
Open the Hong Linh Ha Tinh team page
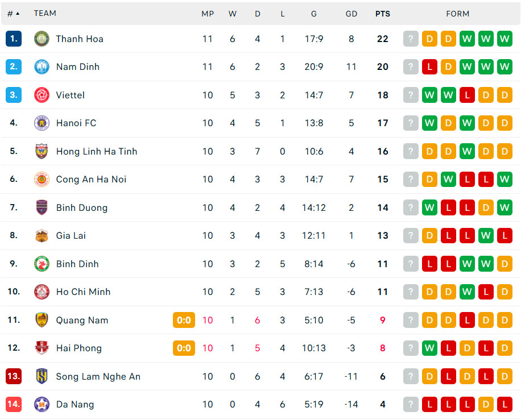point(96,151)
